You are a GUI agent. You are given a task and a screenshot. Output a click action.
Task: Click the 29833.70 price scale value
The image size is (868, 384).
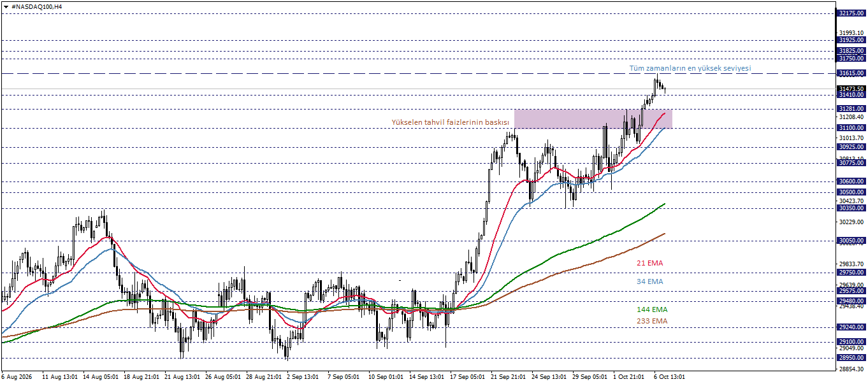851,264
